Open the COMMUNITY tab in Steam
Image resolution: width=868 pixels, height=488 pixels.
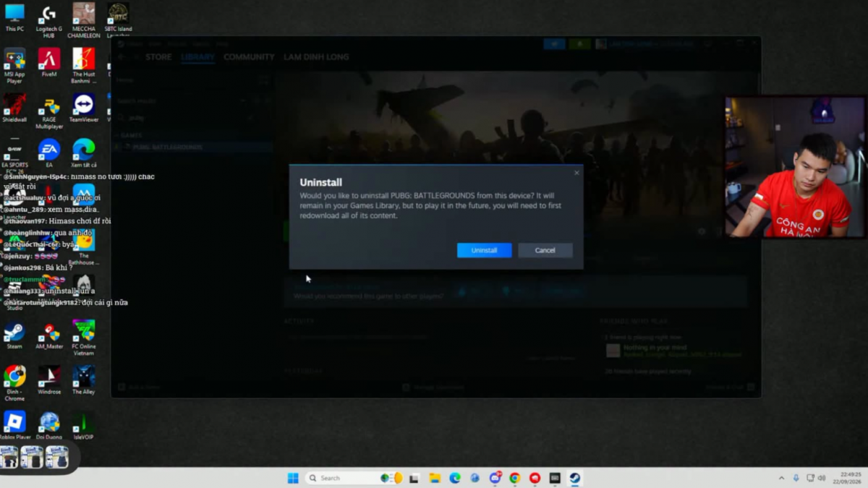[249, 57]
